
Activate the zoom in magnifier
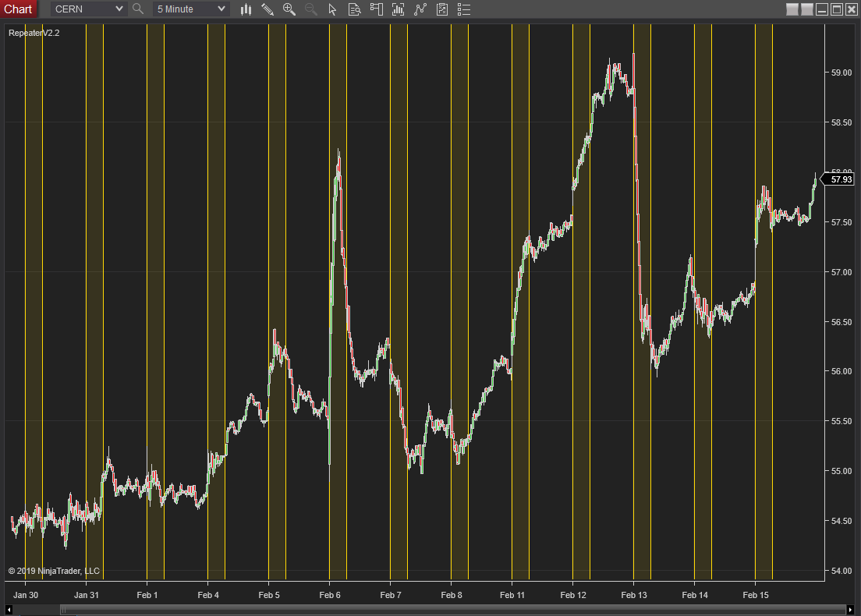289,9
